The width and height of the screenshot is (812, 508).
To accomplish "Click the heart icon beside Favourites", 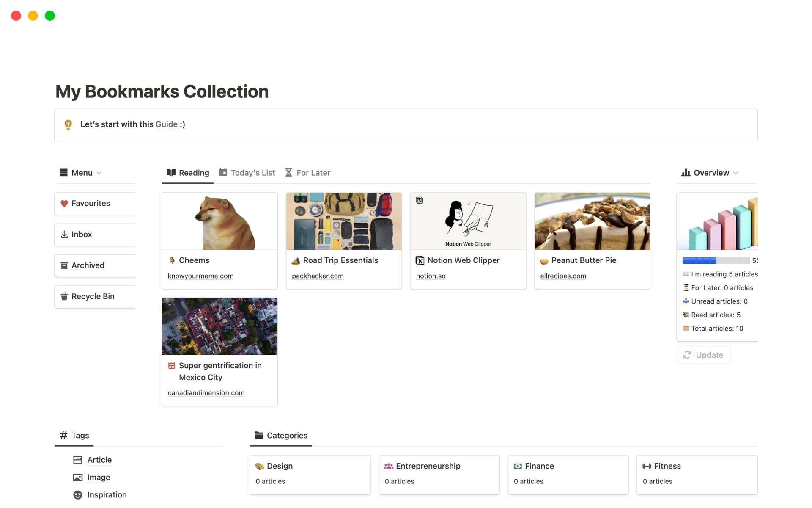I will [64, 204].
